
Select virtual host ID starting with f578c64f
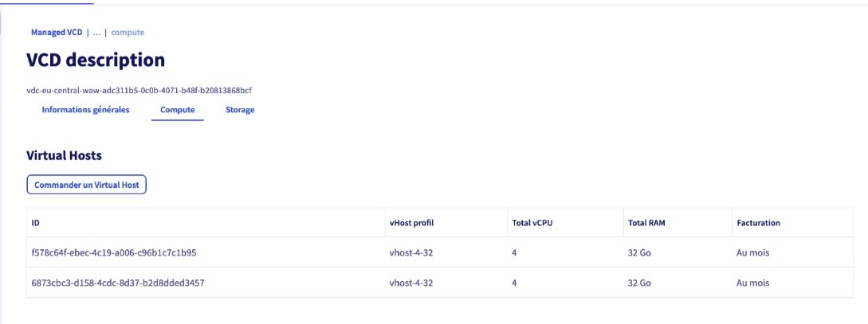pos(114,253)
